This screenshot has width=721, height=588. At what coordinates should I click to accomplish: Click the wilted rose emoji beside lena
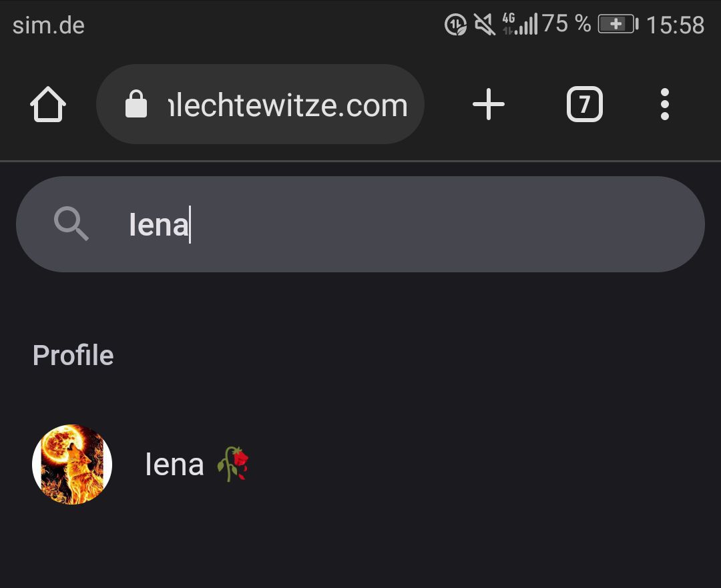[233, 465]
